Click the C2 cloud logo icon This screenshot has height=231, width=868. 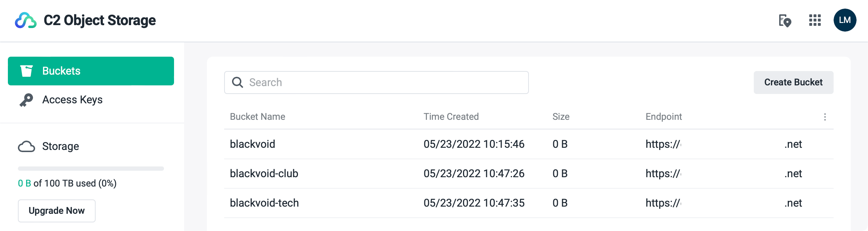tap(25, 20)
